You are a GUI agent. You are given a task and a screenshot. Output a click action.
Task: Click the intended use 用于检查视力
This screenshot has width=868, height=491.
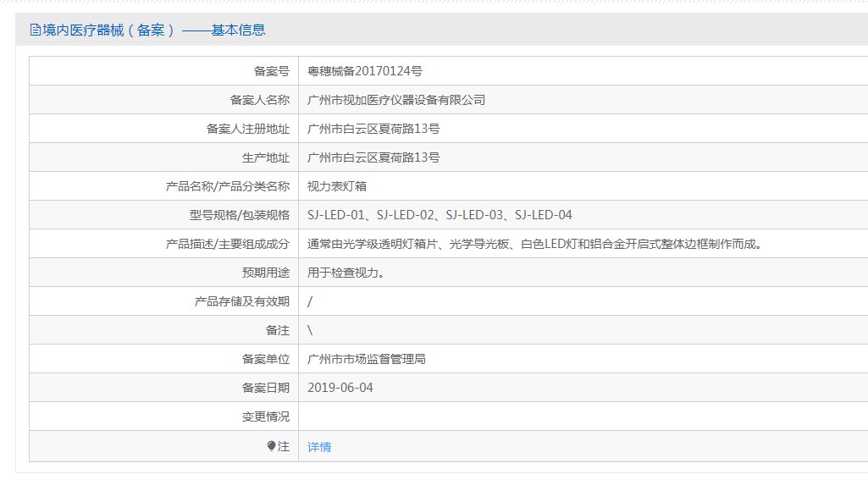pyautogui.click(x=346, y=273)
